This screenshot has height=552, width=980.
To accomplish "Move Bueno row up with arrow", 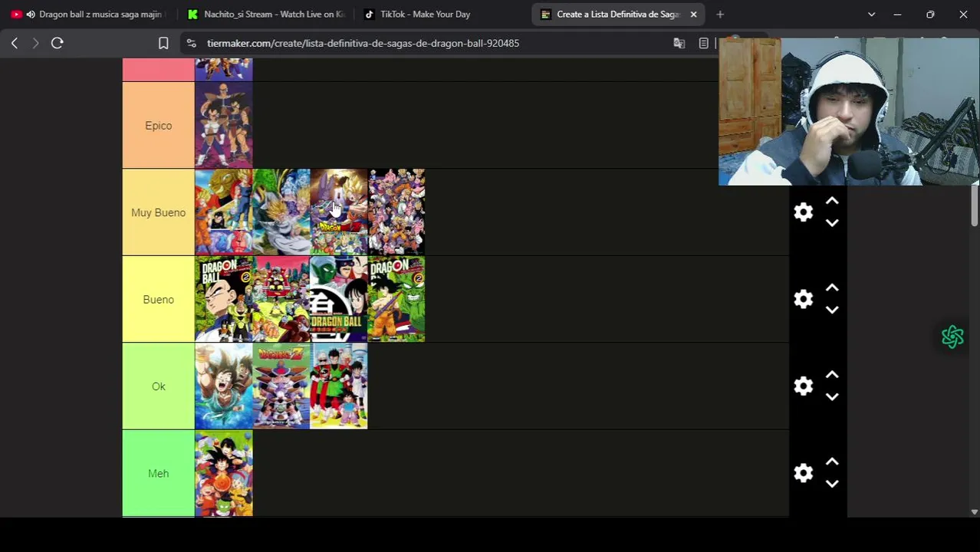I will coord(832,288).
